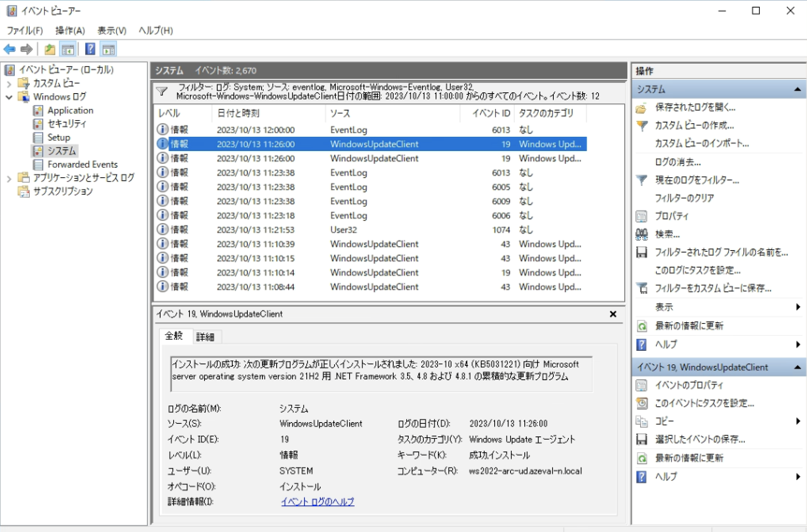Collapse イベント 19 actions section

click(797, 367)
